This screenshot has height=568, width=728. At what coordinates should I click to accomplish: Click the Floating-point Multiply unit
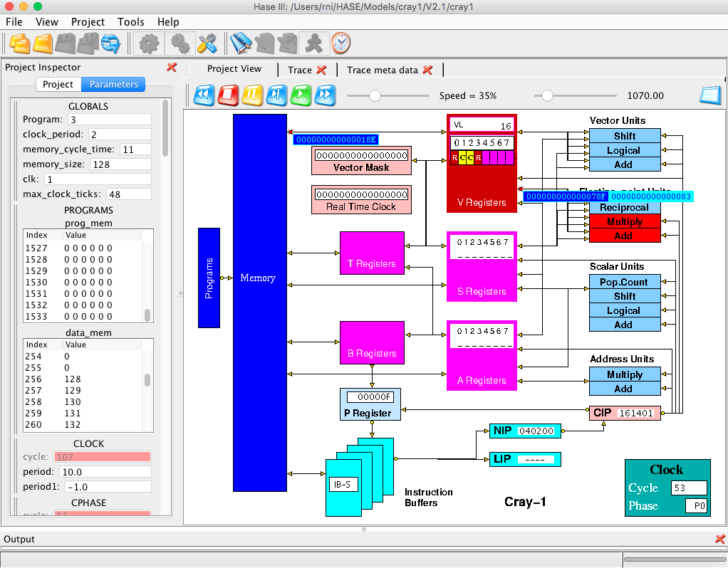[625, 221]
